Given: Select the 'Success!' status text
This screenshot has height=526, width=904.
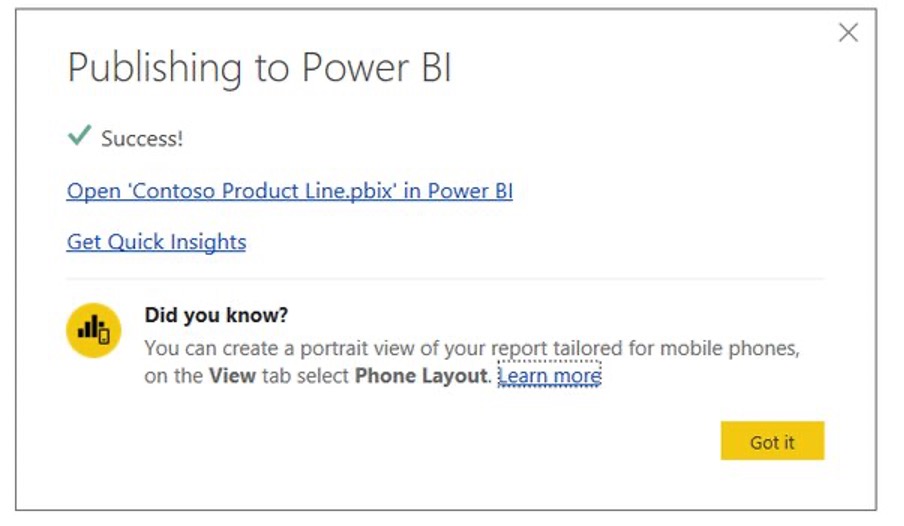Looking at the screenshot, I should click(142, 139).
